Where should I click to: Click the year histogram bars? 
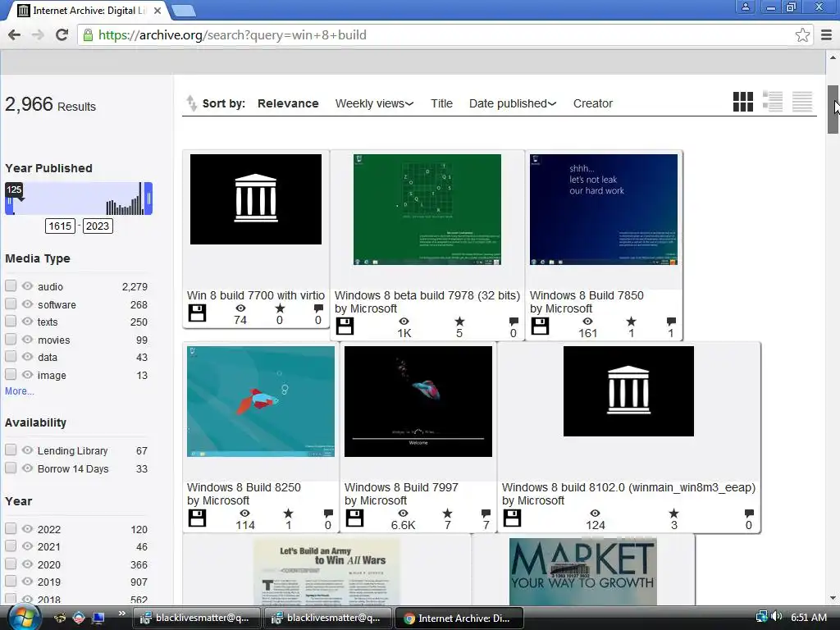pyautogui.click(x=125, y=199)
